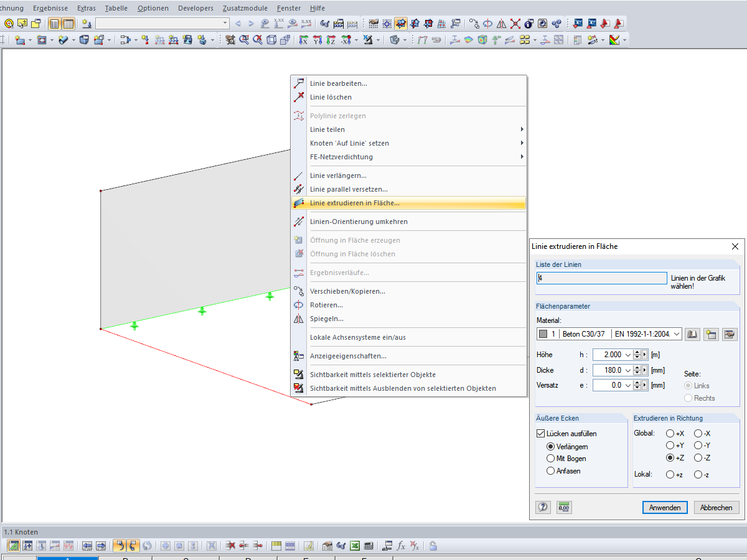Expand the Linie teilen submenu
Viewport: 747px width, 560px height.
522,129
